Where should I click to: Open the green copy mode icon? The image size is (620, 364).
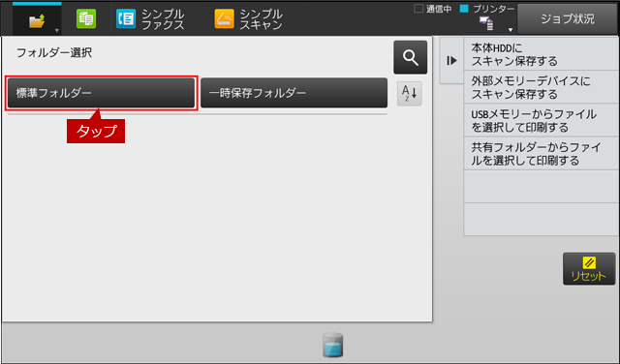tap(86, 18)
